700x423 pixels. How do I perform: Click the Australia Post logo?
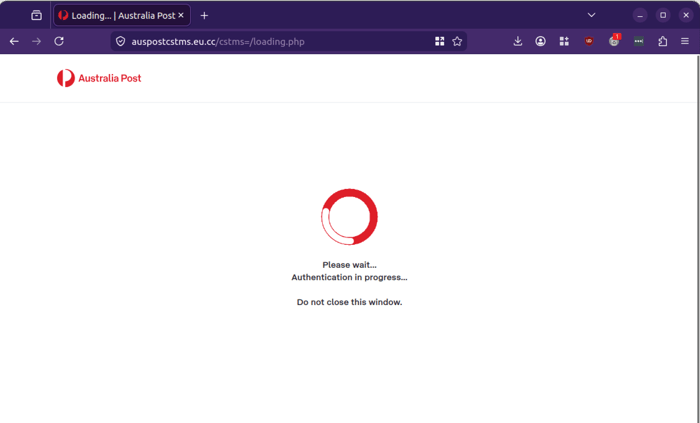[x=99, y=78]
